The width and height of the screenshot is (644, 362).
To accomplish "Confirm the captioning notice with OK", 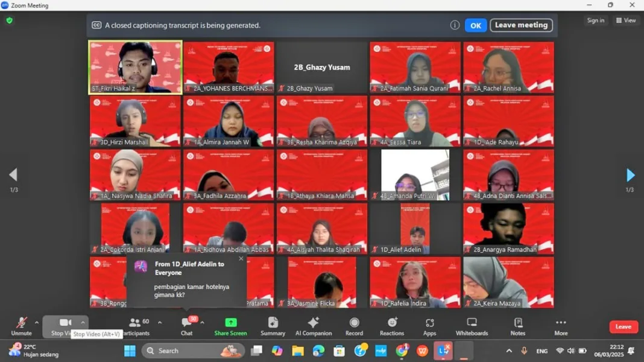I will click(x=476, y=25).
